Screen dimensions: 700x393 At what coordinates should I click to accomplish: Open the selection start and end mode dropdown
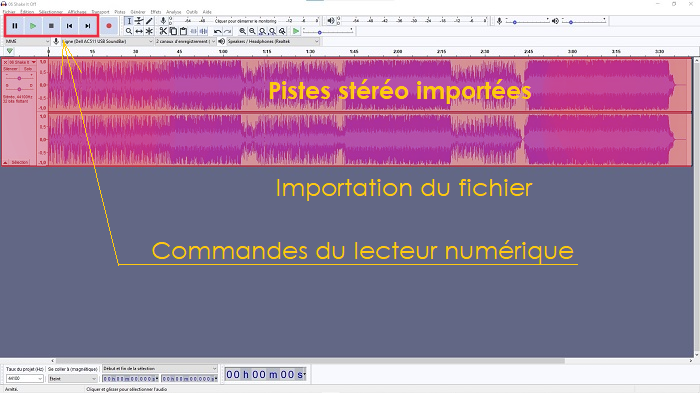coord(160,369)
